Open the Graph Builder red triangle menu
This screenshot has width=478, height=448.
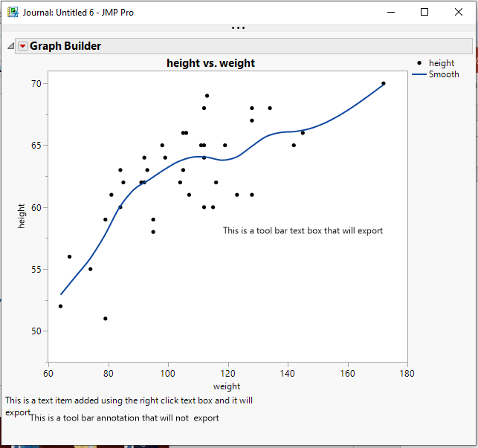(x=23, y=46)
